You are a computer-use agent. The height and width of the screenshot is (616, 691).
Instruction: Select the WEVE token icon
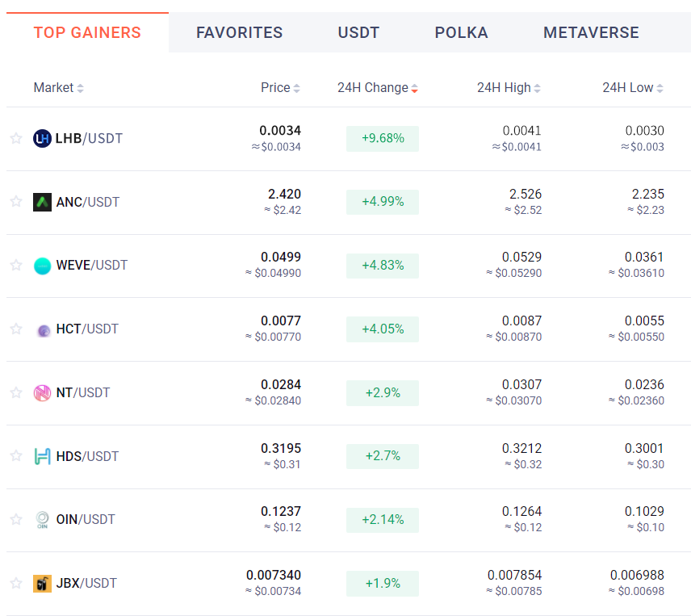pyautogui.click(x=43, y=265)
